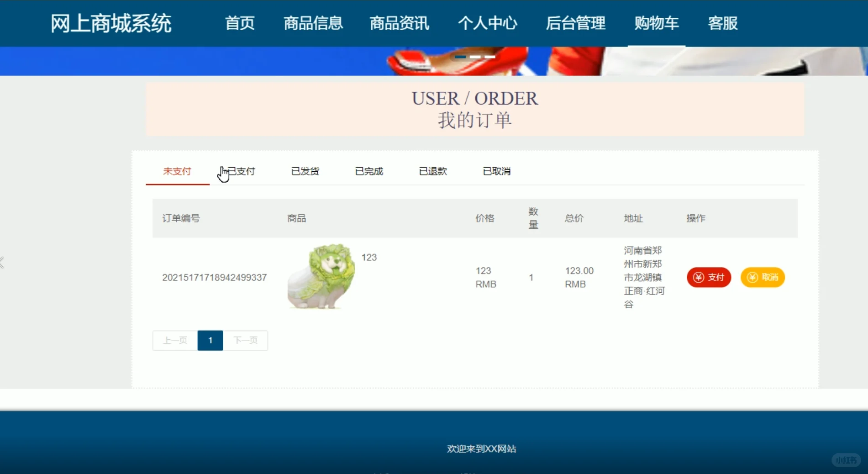Pay the order using the 支付 button
868x474 pixels.
pos(709,277)
